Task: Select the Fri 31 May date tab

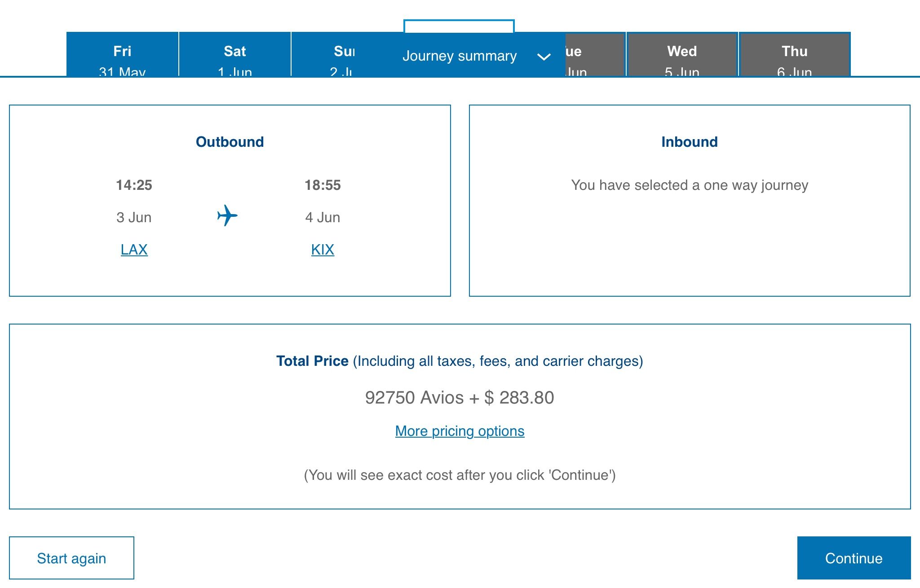Action: point(122,54)
